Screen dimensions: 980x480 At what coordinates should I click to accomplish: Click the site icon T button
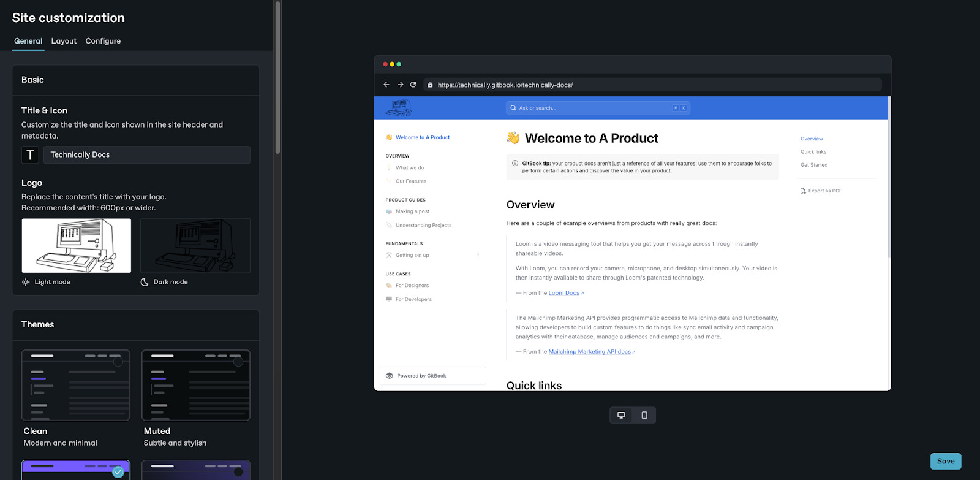coord(30,154)
